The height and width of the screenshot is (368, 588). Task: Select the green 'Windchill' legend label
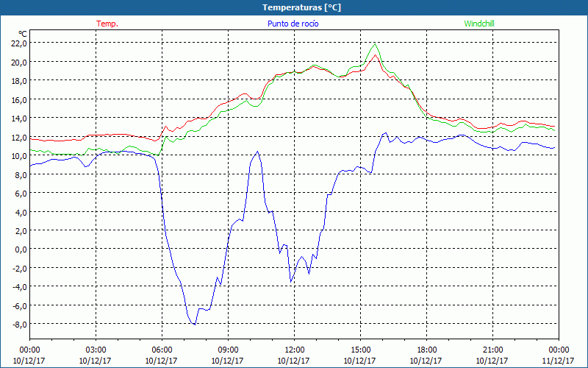coord(479,24)
